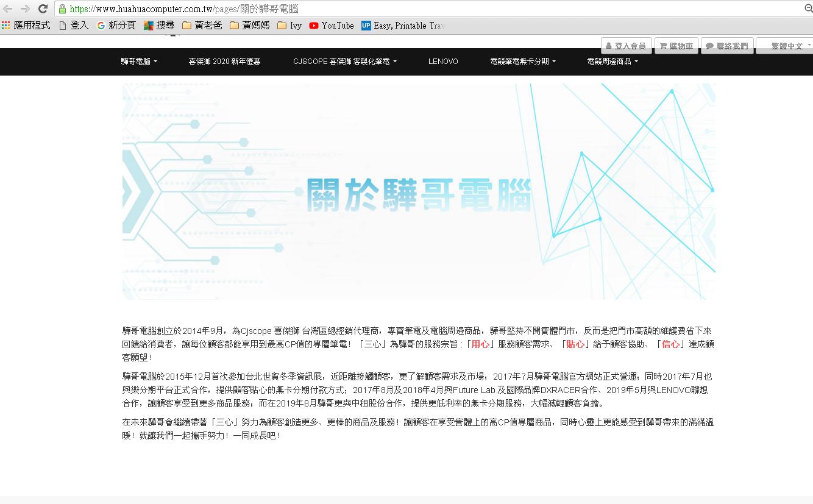
Task: Click the address bar URL field
Action: tap(427, 9)
